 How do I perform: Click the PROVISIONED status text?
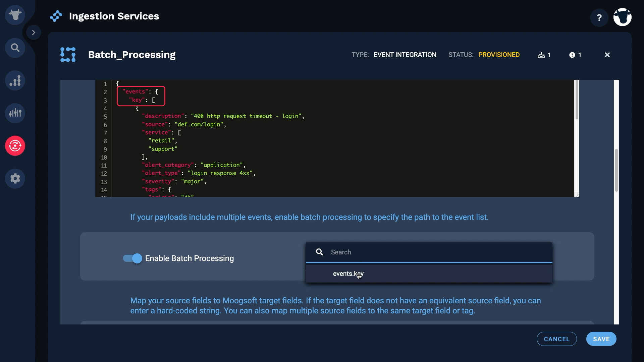499,55
